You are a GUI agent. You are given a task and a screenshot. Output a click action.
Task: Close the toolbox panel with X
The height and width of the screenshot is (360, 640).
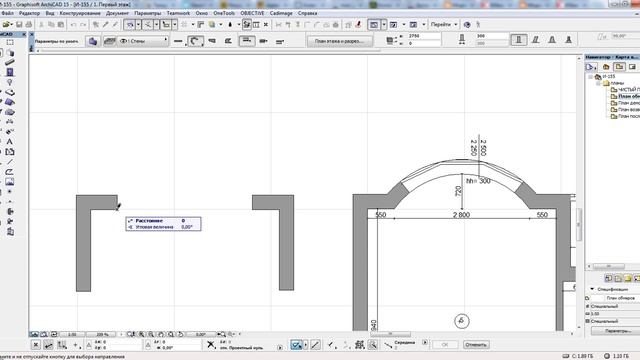[24, 35]
